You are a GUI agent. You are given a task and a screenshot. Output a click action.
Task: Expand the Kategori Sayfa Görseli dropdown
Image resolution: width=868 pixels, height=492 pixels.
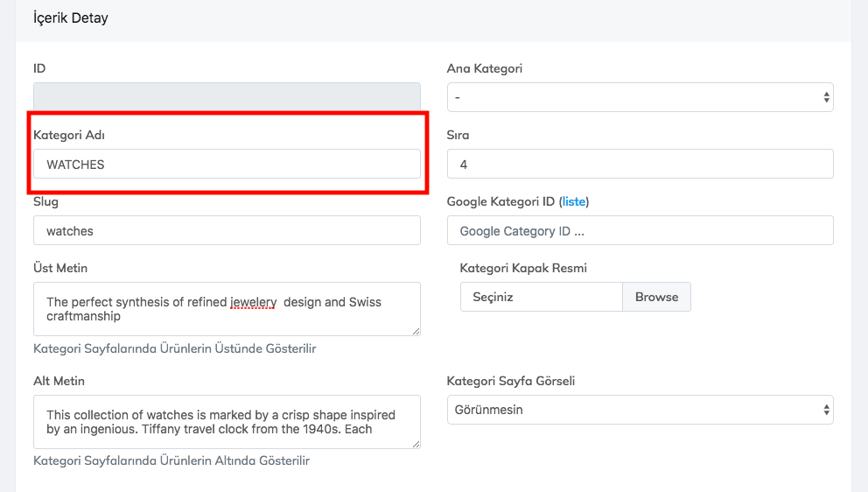pyautogui.click(x=640, y=410)
